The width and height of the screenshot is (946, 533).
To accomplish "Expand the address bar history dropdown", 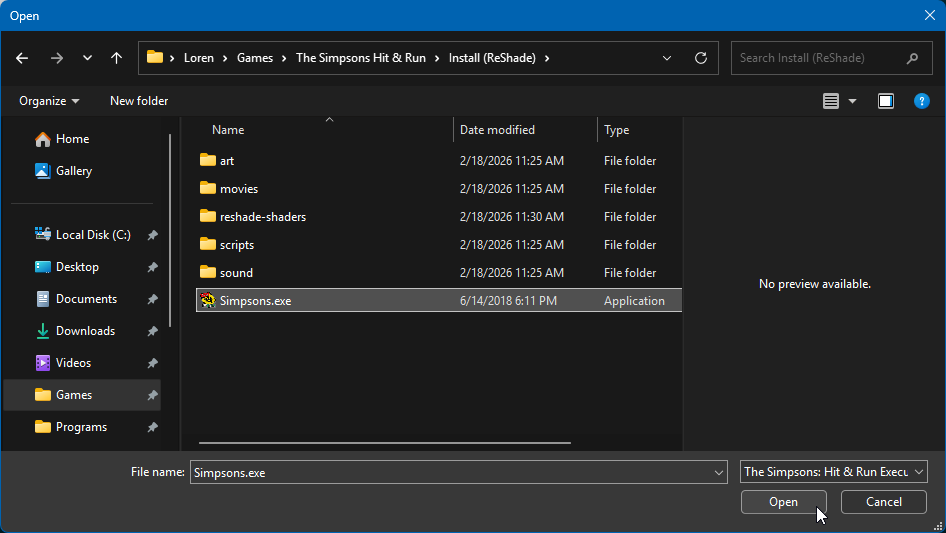I will click(x=667, y=58).
